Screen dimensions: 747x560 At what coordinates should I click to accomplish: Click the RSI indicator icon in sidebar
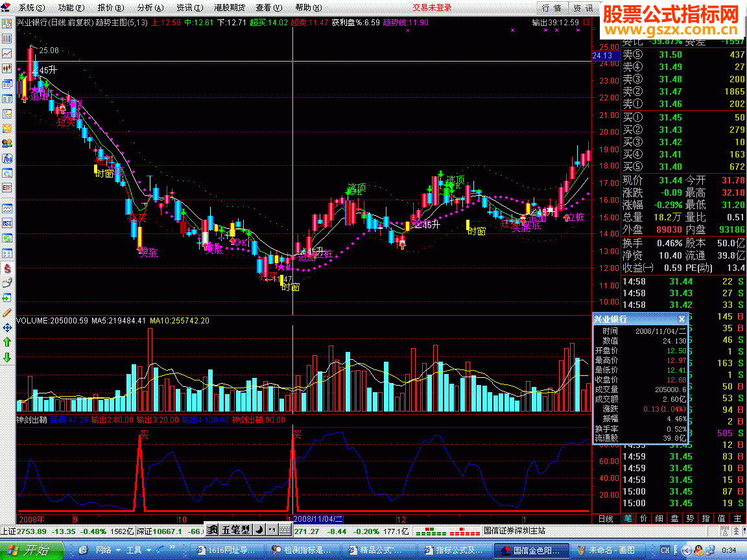[x=7, y=223]
